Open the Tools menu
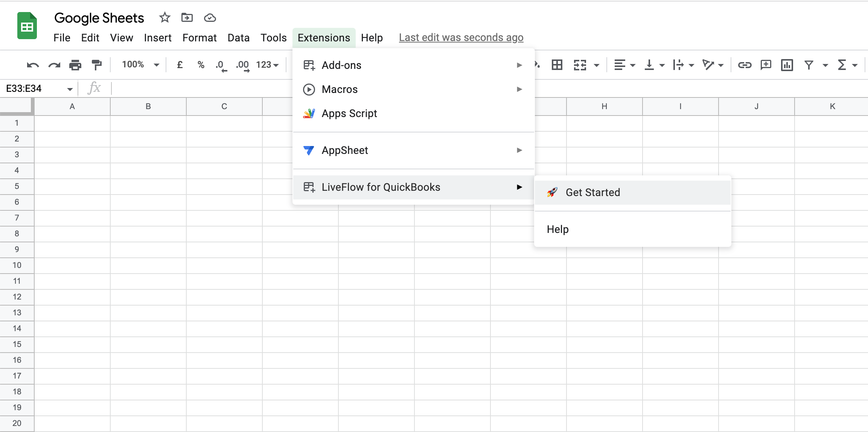 (274, 38)
